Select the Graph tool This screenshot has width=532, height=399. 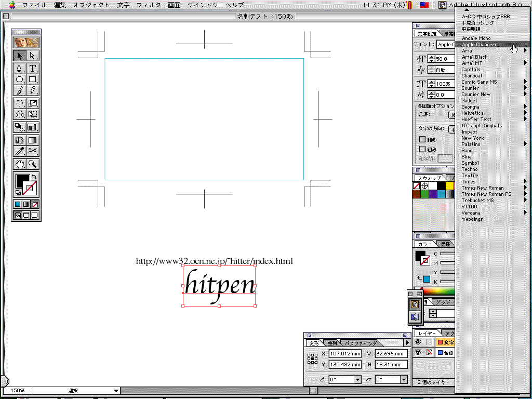[x=33, y=127]
